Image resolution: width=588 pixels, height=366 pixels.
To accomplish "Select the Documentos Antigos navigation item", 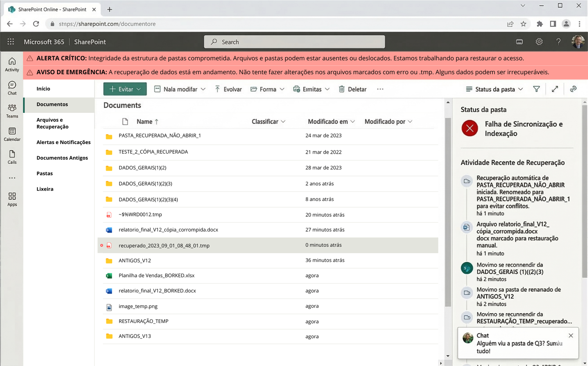I will pos(62,158).
